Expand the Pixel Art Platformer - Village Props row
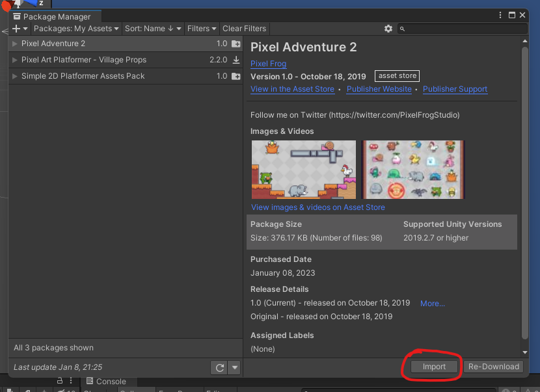Screen dimensions: 540x392 pyautogui.click(x=15, y=60)
